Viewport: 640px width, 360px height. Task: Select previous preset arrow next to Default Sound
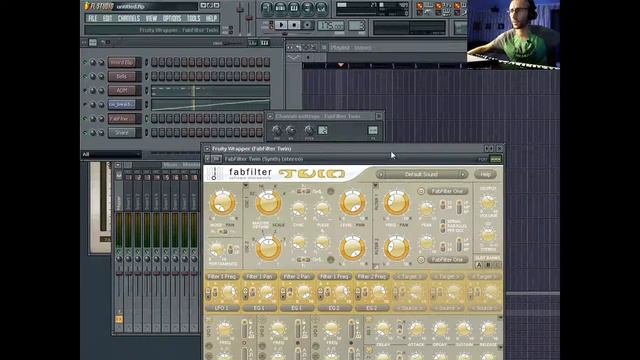tap(381, 174)
